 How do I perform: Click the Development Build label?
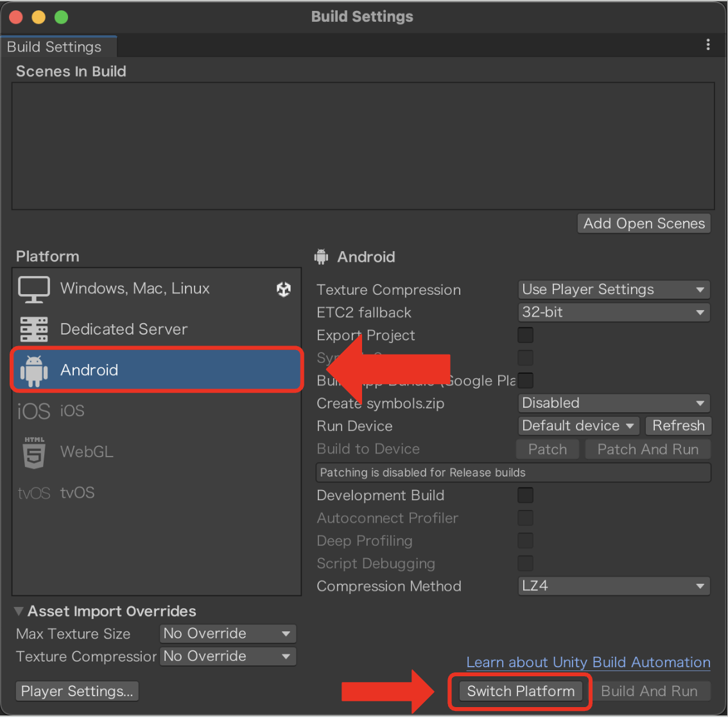tap(380, 496)
